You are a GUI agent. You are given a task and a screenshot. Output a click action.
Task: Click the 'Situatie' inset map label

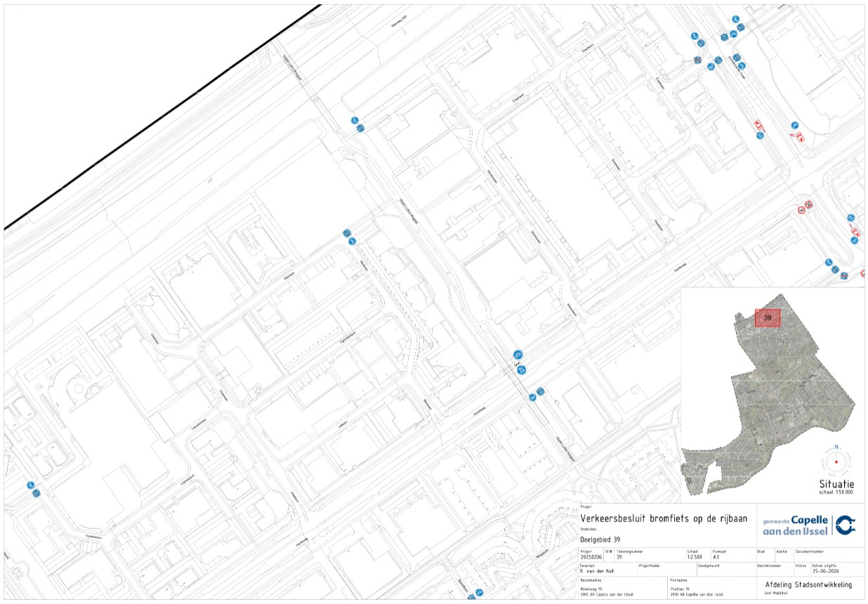click(836, 484)
